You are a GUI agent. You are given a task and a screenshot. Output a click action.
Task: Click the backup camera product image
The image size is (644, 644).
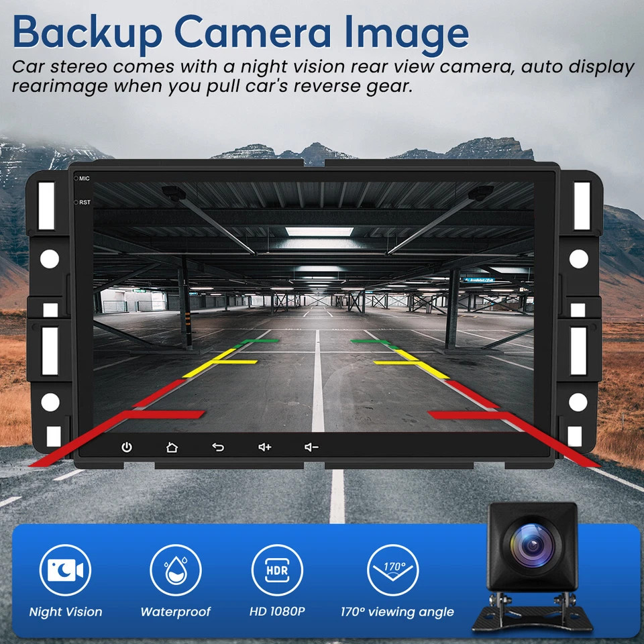tap(533, 567)
